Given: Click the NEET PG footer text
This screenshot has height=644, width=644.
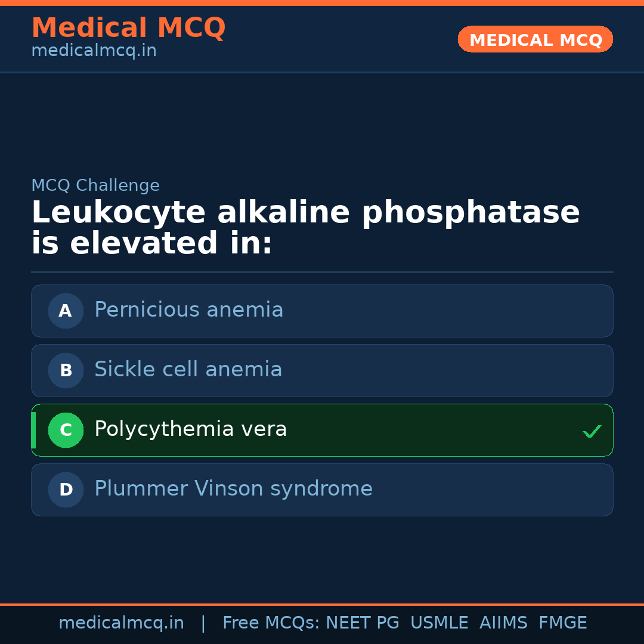Looking at the screenshot, I should click(x=363, y=623).
